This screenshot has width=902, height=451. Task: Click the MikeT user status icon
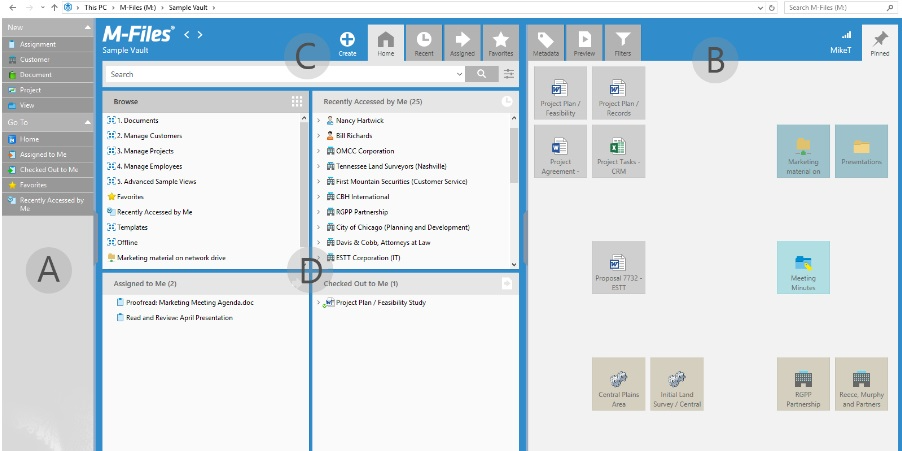click(846, 36)
